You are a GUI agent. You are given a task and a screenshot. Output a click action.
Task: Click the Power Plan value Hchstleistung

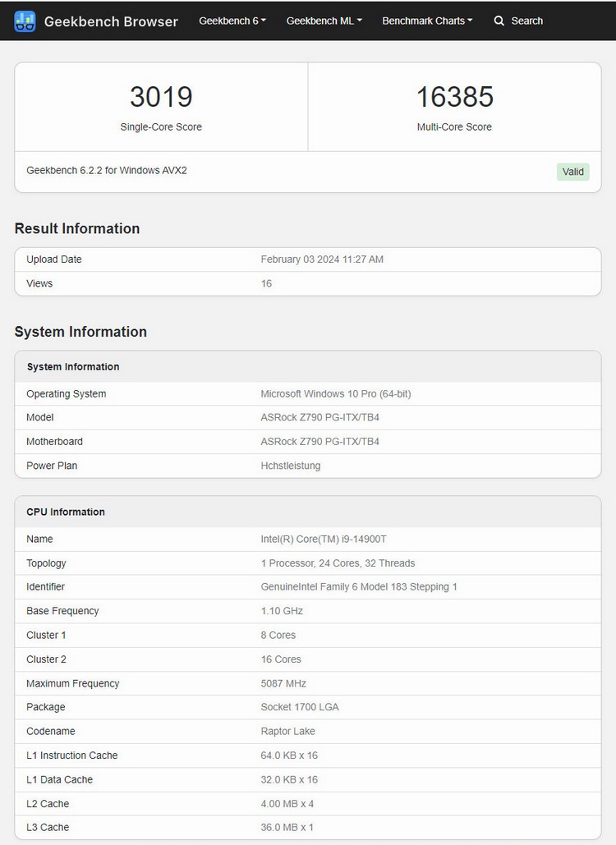pos(291,466)
